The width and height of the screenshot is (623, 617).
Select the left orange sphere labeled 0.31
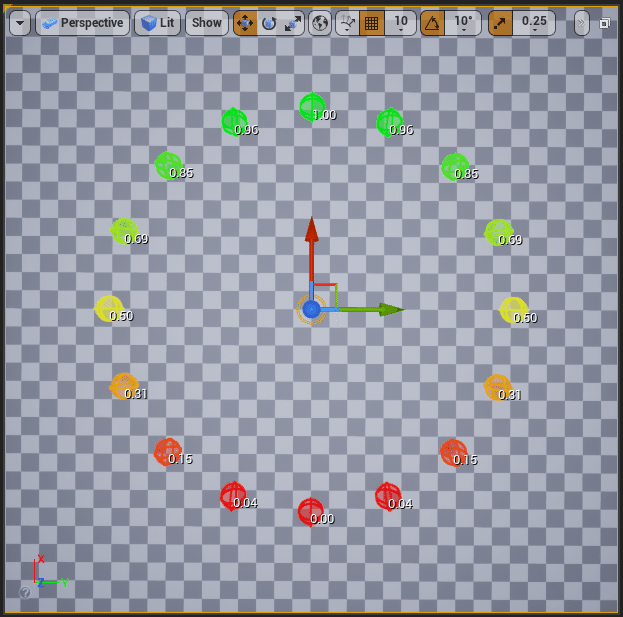(x=124, y=386)
